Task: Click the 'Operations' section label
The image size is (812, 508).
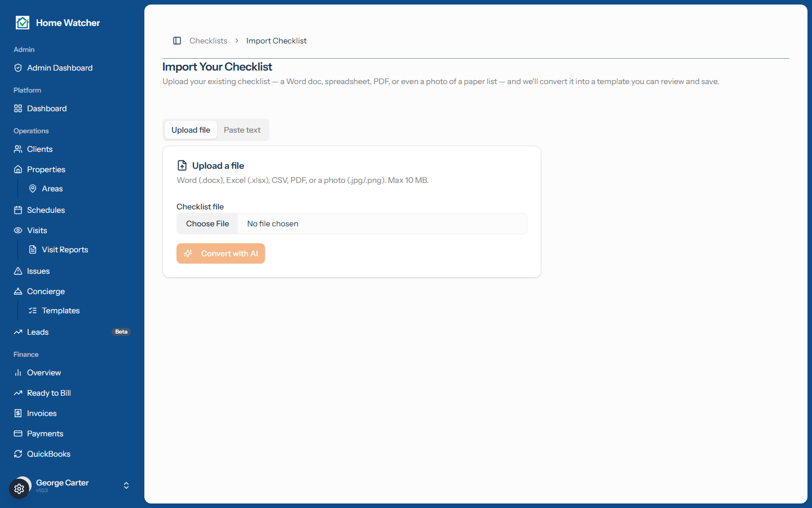Action: click(x=31, y=131)
